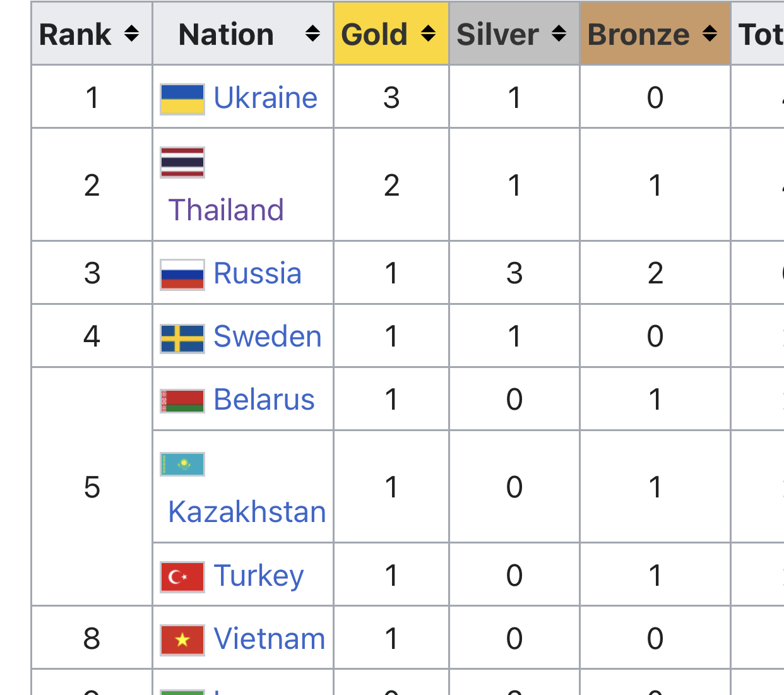Sort table by Rank column arrows

pos(131,33)
